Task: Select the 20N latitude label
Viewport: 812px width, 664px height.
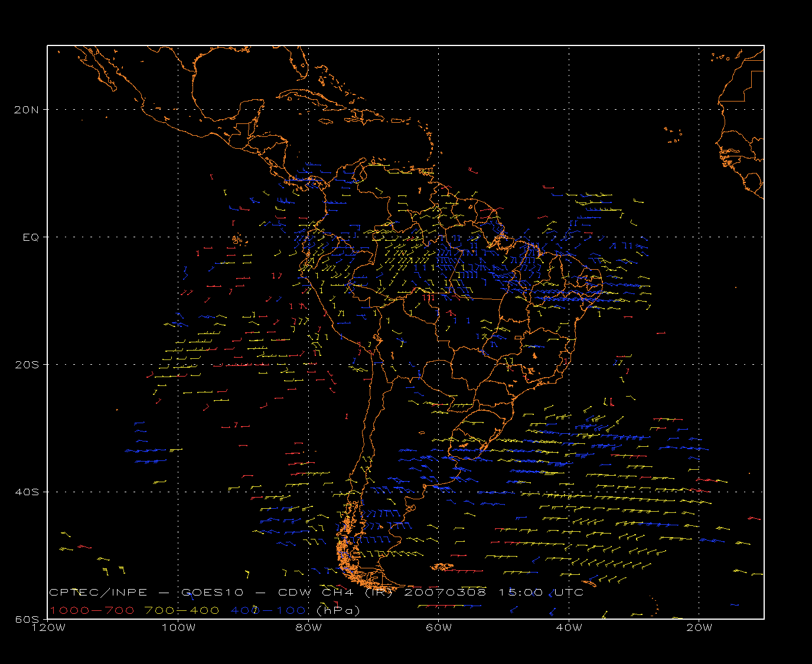Action: pos(28,110)
